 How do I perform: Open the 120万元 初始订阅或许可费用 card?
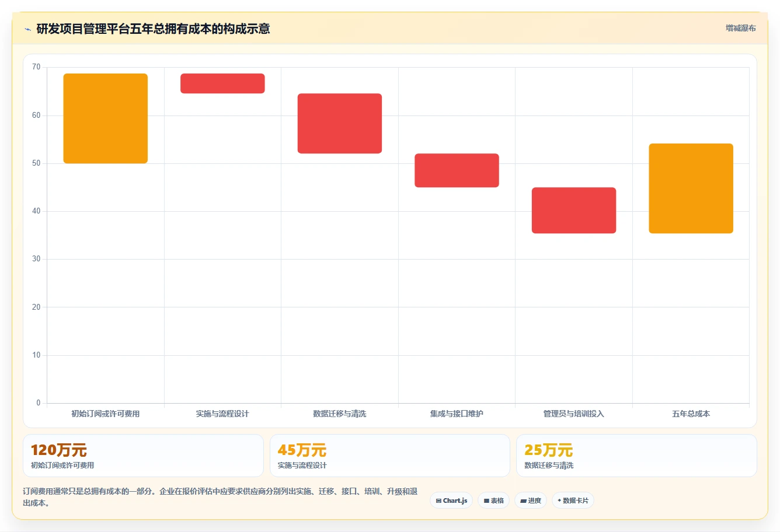[143, 456]
